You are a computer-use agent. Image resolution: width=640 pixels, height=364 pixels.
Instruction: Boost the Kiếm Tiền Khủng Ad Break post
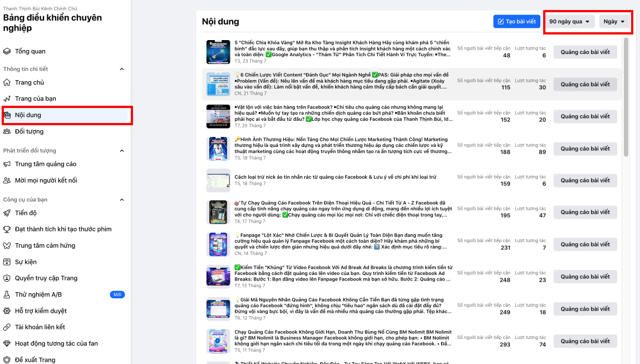585,277
